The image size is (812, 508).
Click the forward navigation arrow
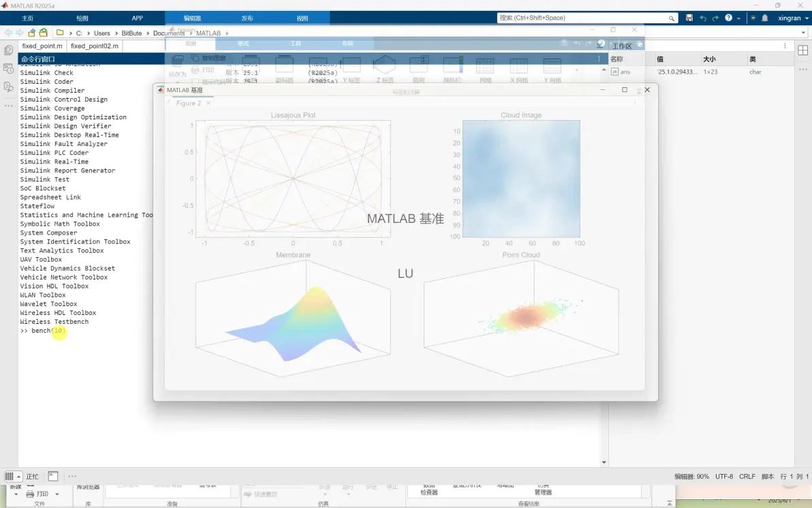[20, 33]
